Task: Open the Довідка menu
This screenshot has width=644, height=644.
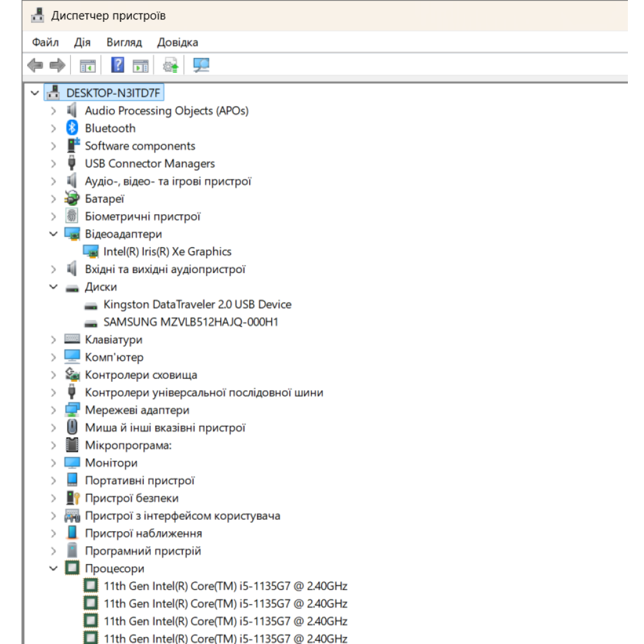Action: [x=177, y=43]
